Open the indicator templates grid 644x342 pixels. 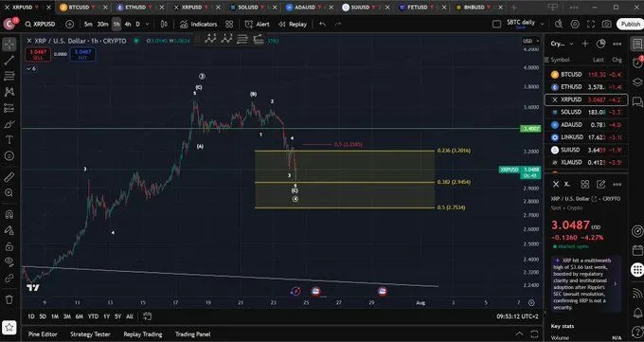[229, 25]
